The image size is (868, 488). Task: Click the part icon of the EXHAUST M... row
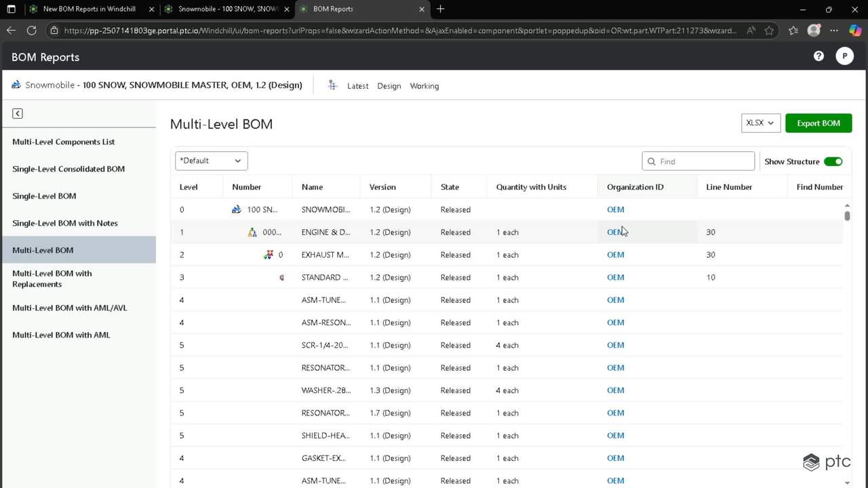pos(269,255)
